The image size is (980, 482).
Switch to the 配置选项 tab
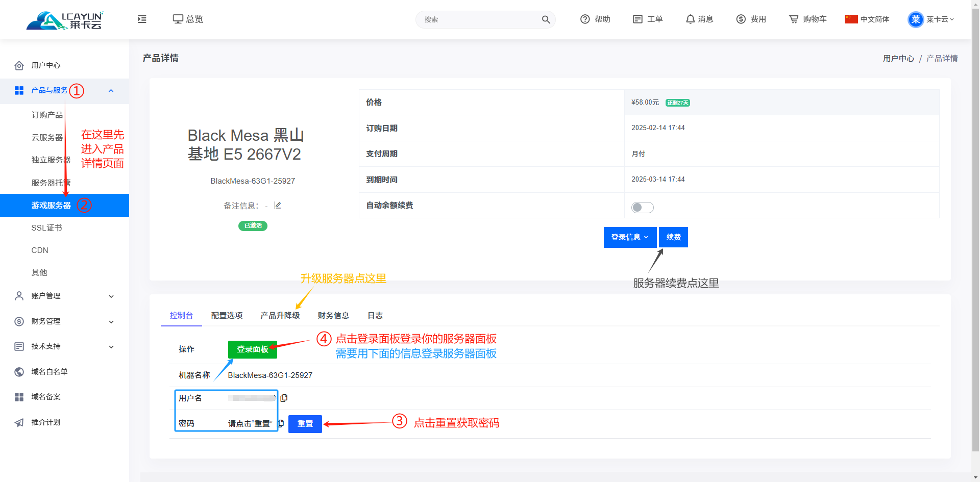pos(227,315)
